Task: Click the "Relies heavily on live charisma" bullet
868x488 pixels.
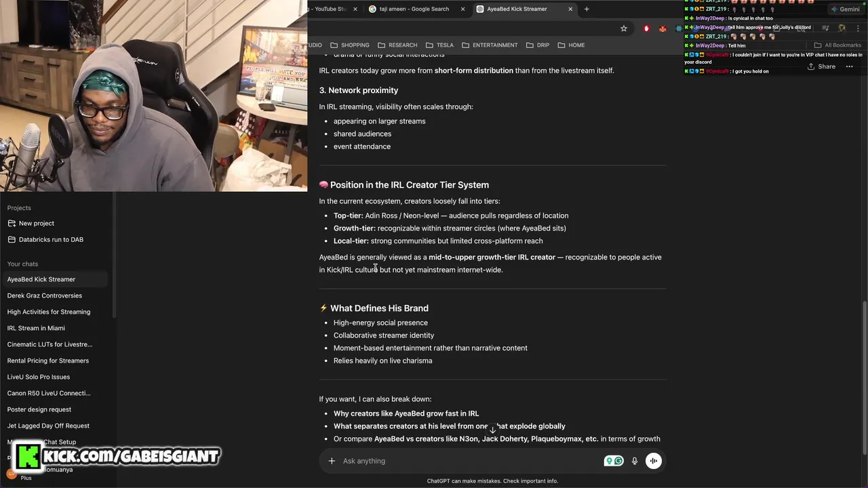Action: pyautogui.click(x=382, y=361)
